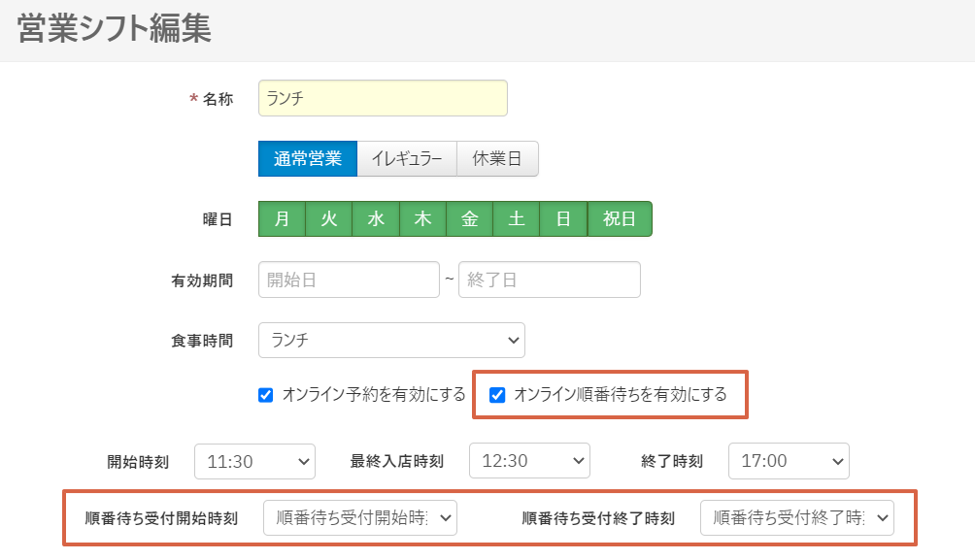The height and width of the screenshot is (560, 975).
Task: Toggle the 日 weekday button
Action: coord(563,219)
